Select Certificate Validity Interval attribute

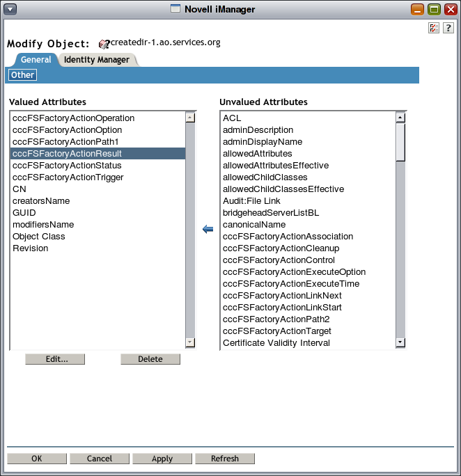pyautogui.click(x=308, y=343)
